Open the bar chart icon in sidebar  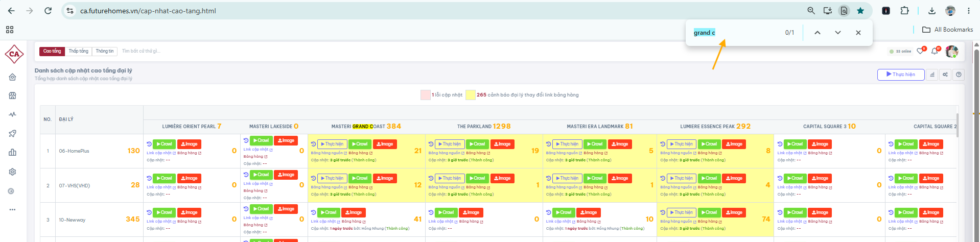tap(12, 152)
